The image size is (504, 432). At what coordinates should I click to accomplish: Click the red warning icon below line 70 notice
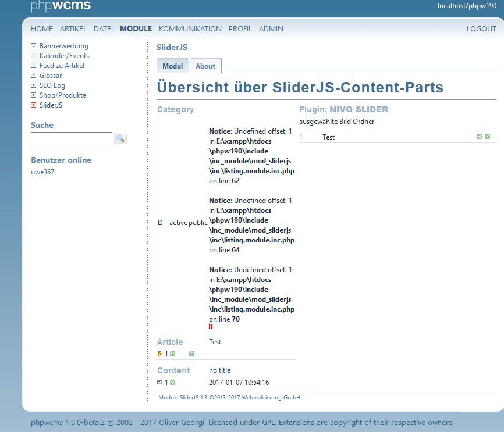click(211, 327)
